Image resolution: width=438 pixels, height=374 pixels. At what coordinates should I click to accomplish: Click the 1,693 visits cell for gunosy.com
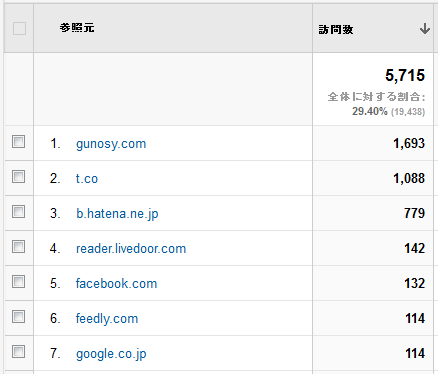(409, 143)
